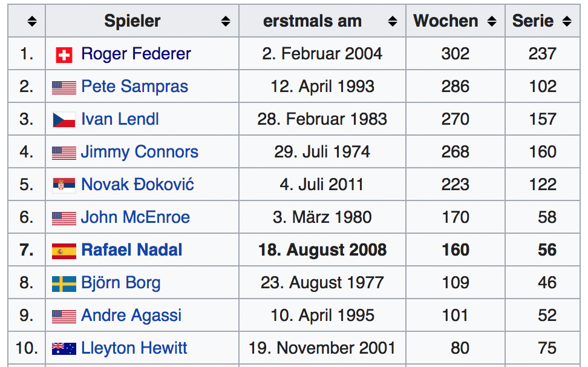Click the Australian flag icon

[64, 349]
